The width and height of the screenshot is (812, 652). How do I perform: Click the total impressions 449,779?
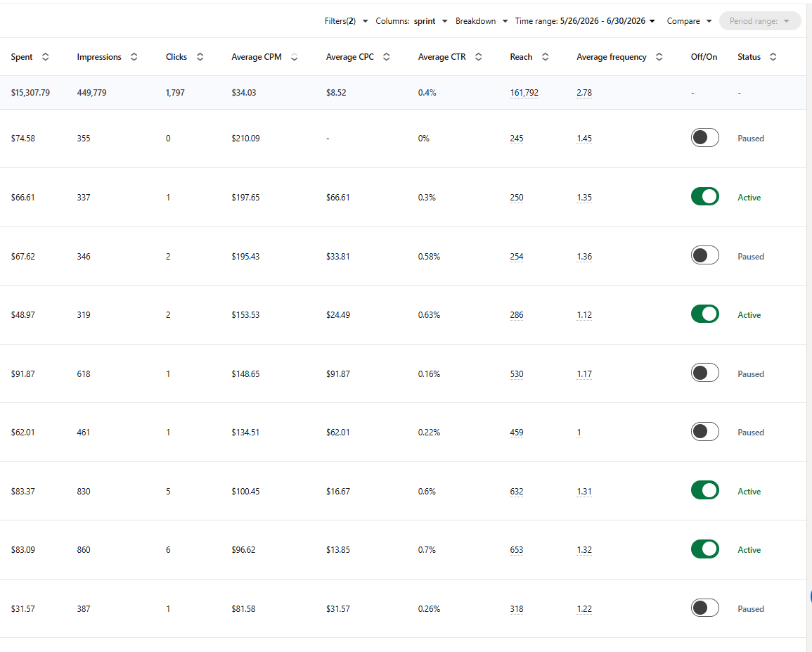point(91,93)
